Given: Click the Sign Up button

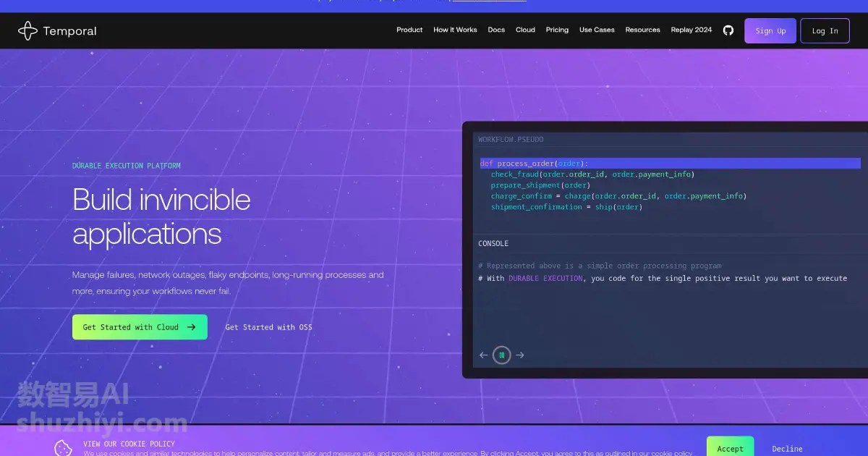Looking at the screenshot, I should [770, 31].
